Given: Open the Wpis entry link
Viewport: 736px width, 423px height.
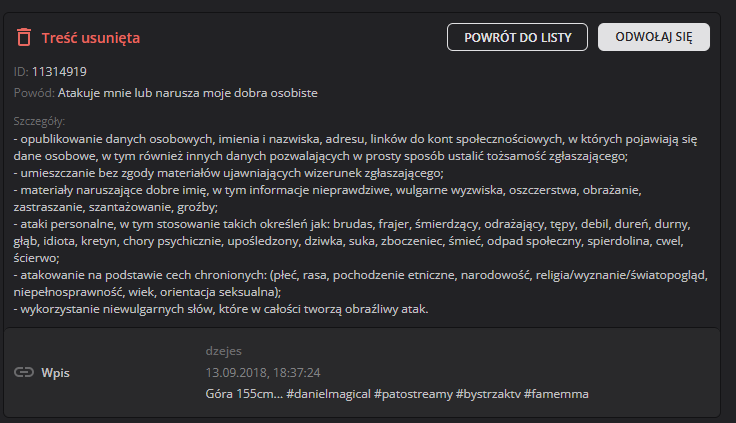Looking at the screenshot, I should pyautogui.click(x=57, y=372).
